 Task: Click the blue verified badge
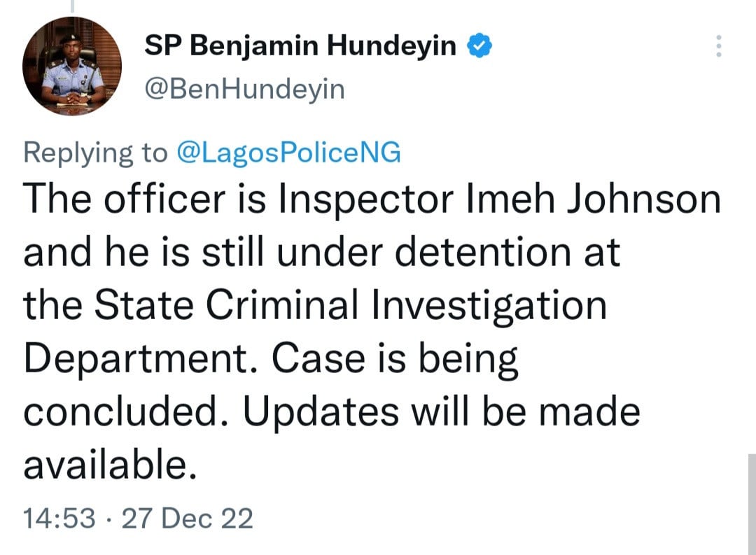click(x=479, y=47)
